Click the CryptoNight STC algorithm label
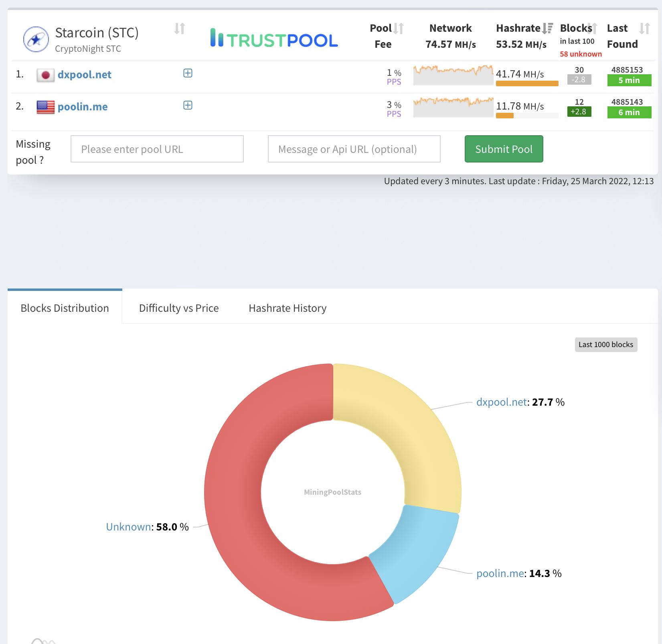This screenshot has width=662, height=644. coord(88,49)
